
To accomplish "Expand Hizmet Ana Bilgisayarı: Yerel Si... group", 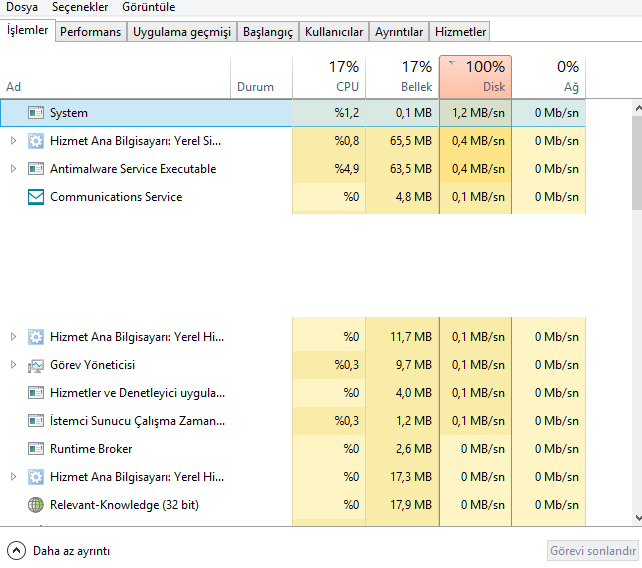I will (x=14, y=141).
